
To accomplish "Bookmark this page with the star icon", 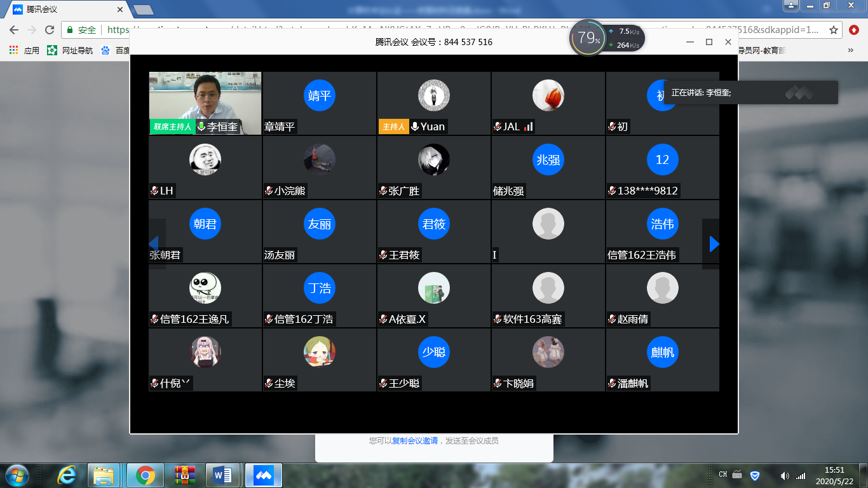I will (x=834, y=30).
